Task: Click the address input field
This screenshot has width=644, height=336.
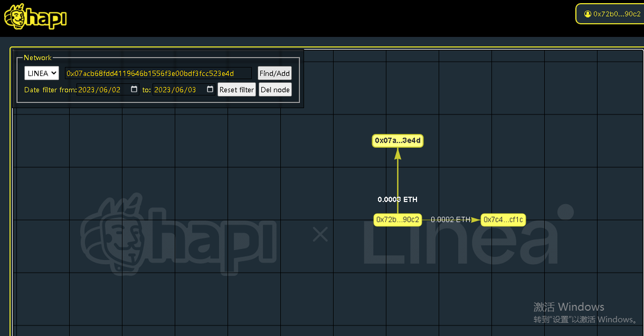Action: coord(158,73)
